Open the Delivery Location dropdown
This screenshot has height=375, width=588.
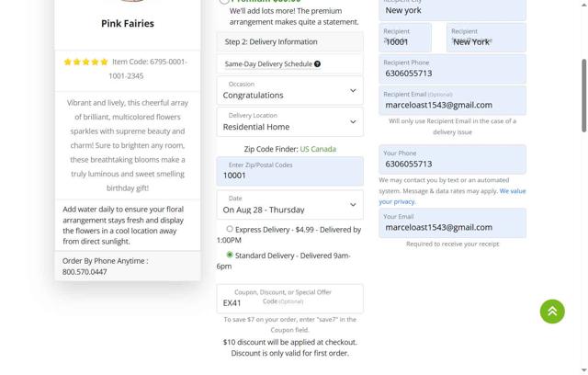click(x=290, y=122)
